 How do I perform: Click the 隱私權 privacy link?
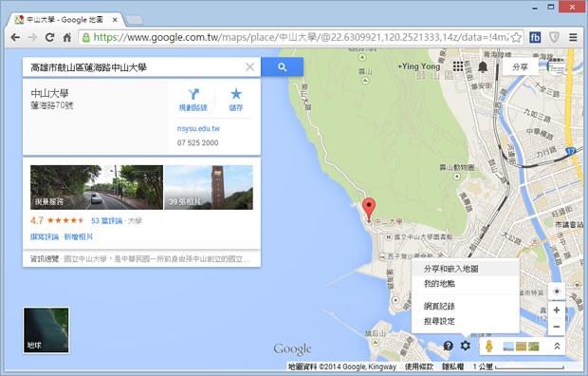[452, 367]
